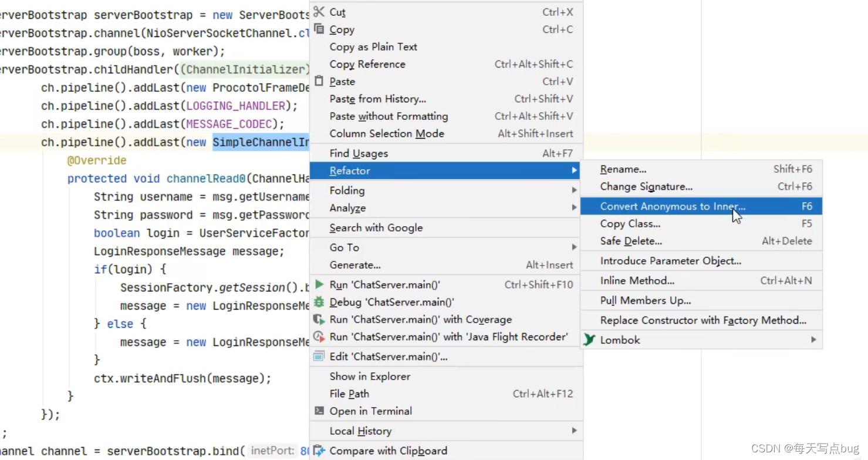Click the green Run triangle icon
This screenshot has width=868, height=460.
319,284
